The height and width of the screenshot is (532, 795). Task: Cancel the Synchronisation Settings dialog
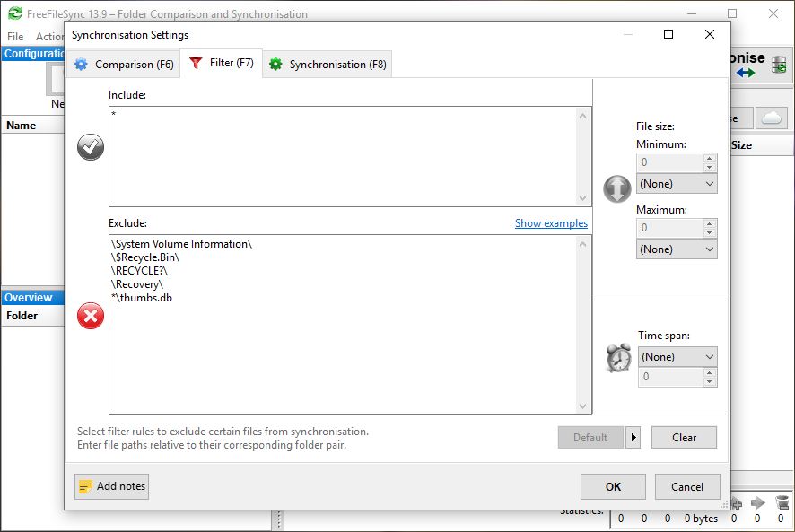pyautogui.click(x=687, y=487)
